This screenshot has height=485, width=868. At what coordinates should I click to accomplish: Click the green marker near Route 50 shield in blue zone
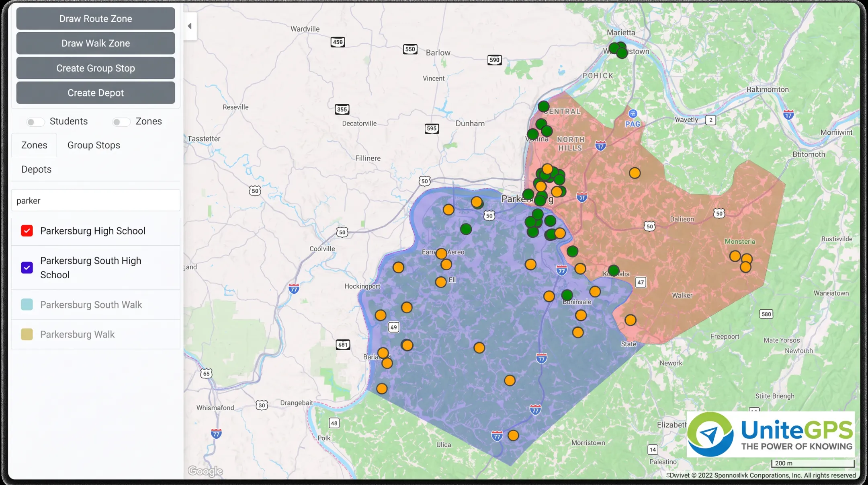[466, 229]
